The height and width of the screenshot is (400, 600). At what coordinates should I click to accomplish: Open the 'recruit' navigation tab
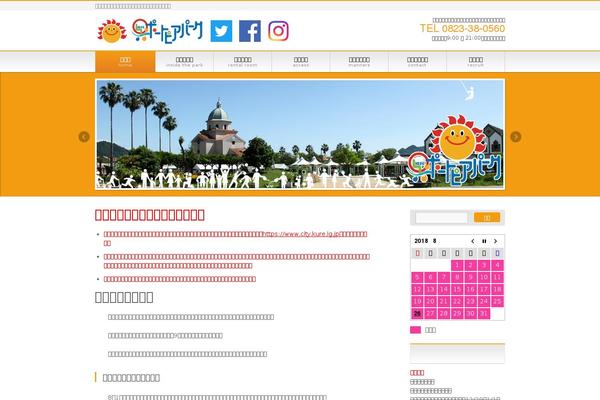[476, 61]
